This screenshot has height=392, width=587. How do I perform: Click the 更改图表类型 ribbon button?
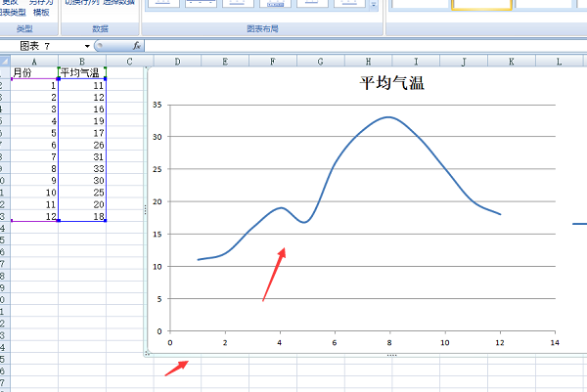[x=13, y=8]
